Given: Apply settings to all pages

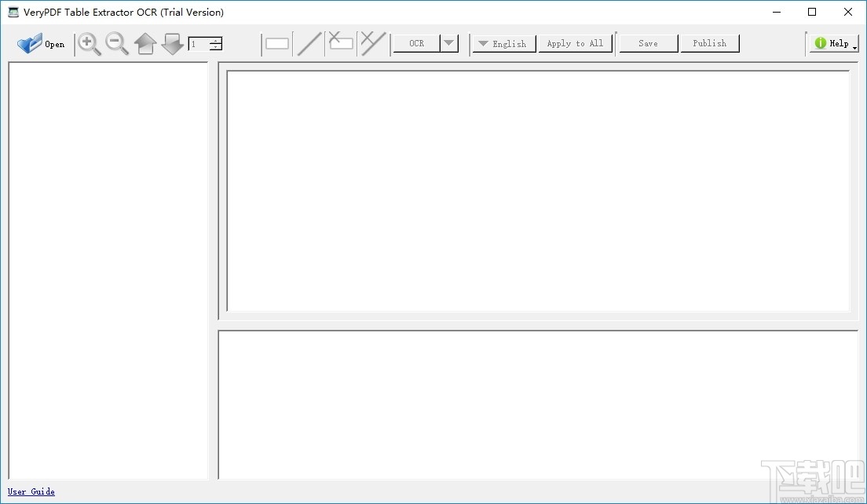Looking at the screenshot, I should click(576, 43).
